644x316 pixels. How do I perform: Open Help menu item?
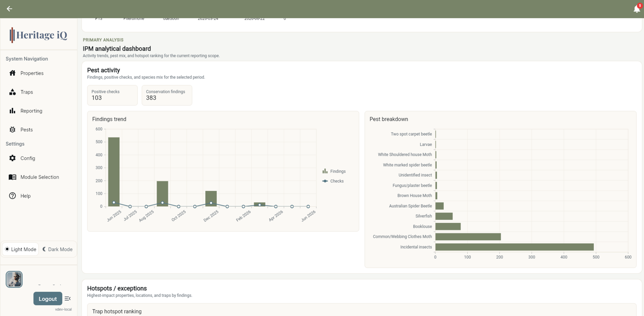(x=38, y=196)
